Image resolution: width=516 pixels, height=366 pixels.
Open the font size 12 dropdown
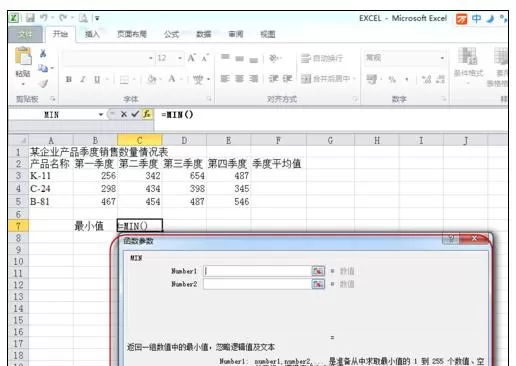(180, 58)
